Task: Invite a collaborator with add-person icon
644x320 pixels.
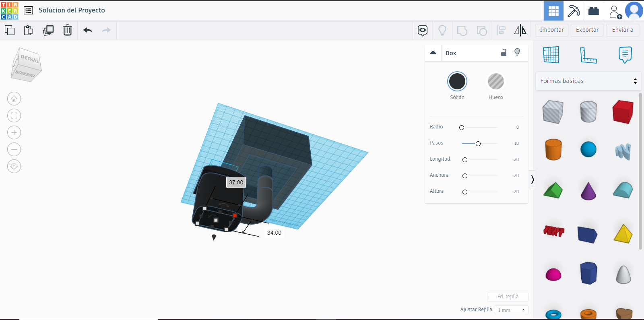Action: (x=615, y=12)
